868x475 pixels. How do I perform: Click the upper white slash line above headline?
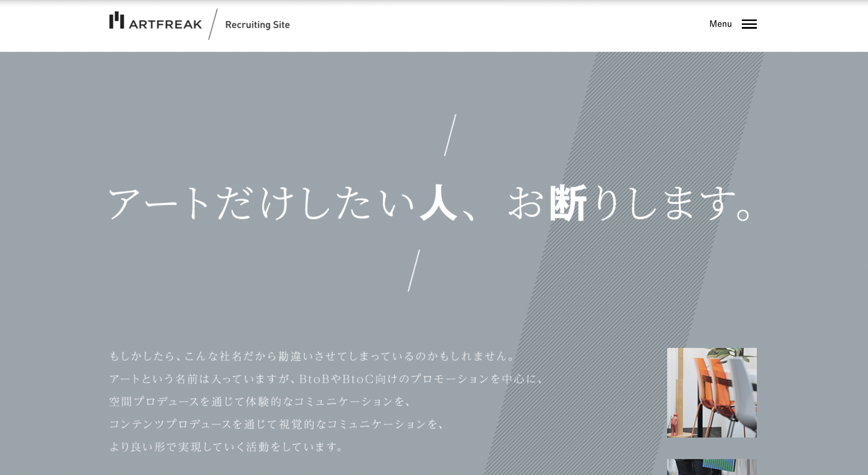(450, 135)
